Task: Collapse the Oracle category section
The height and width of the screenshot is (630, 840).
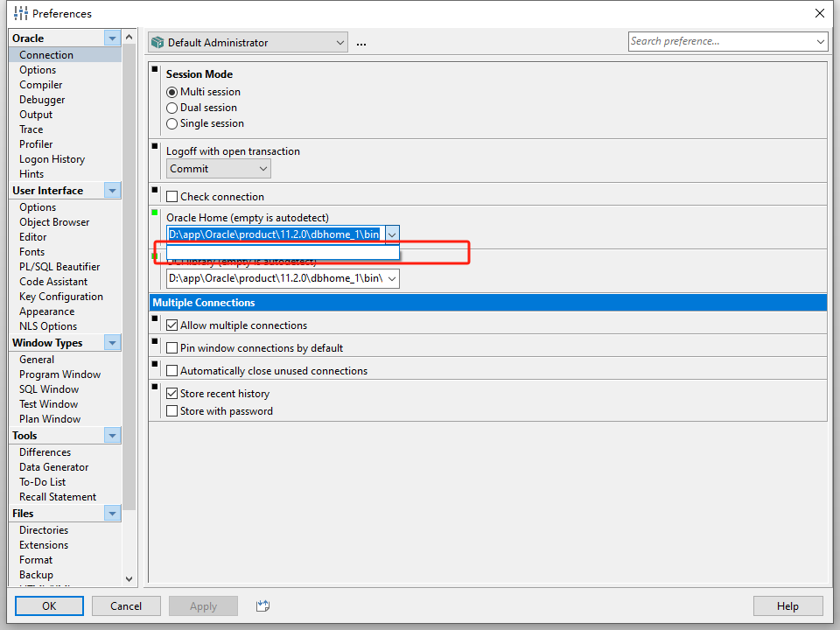Action: pyautogui.click(x=112, y=38)
